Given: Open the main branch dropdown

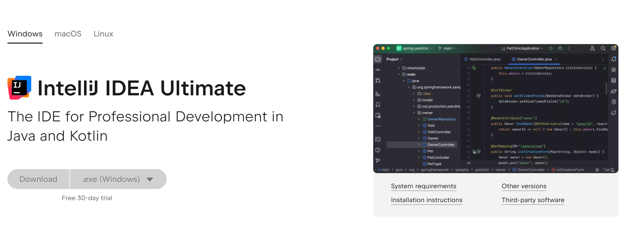Looking at the screenshot, I should tap(447, 48).
